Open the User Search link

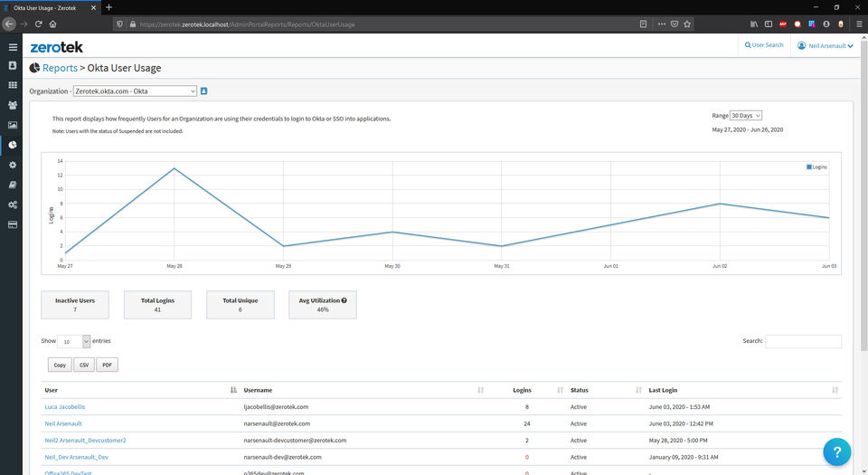pos(764,45)
